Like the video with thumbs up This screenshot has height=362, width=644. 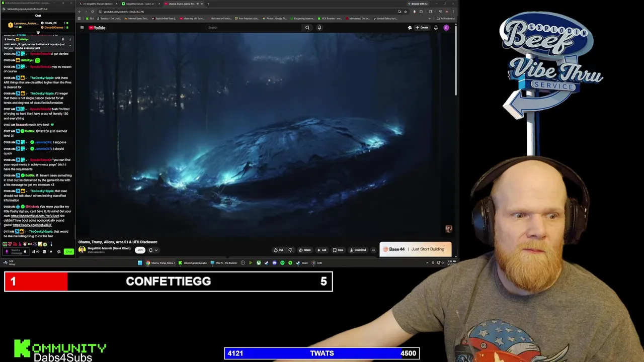pos(278,250)
